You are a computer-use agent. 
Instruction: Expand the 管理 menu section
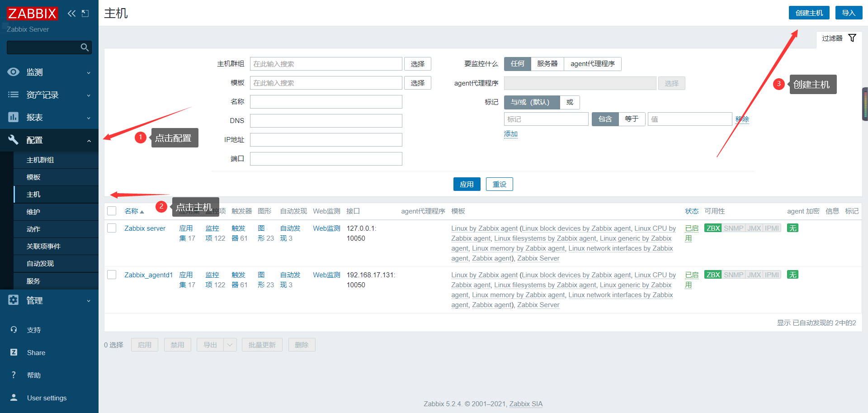(49, 300)
